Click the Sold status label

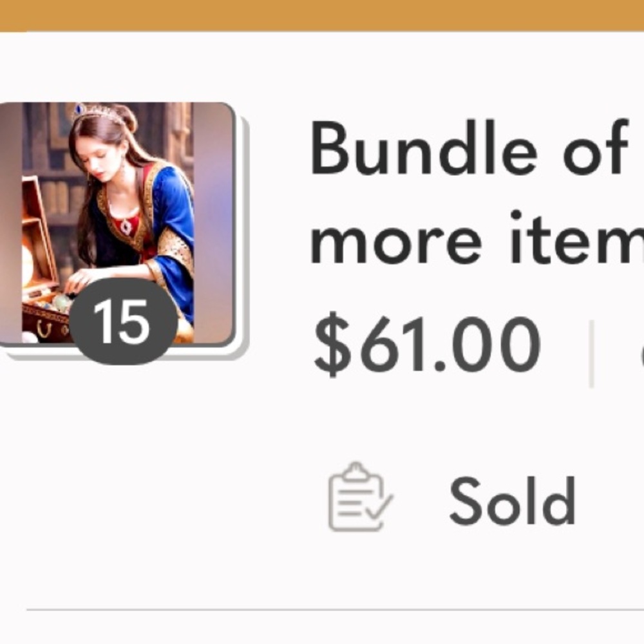[512, 502]
